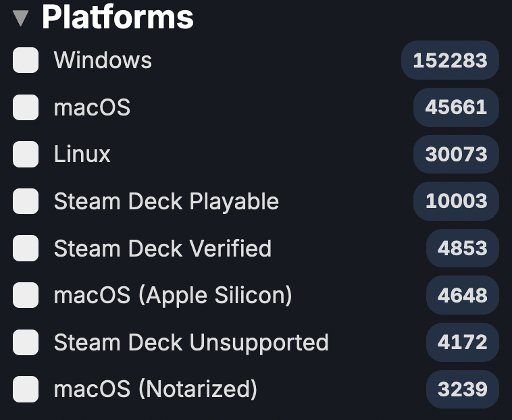
Task: Toggle the Steam Deck Verified checkbox
Action: (26, 248)
